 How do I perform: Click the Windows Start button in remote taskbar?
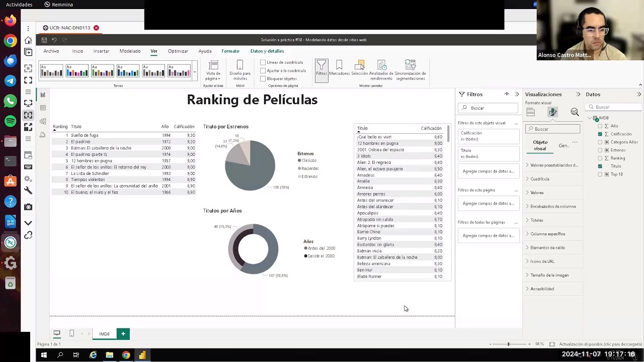point(44,355)
